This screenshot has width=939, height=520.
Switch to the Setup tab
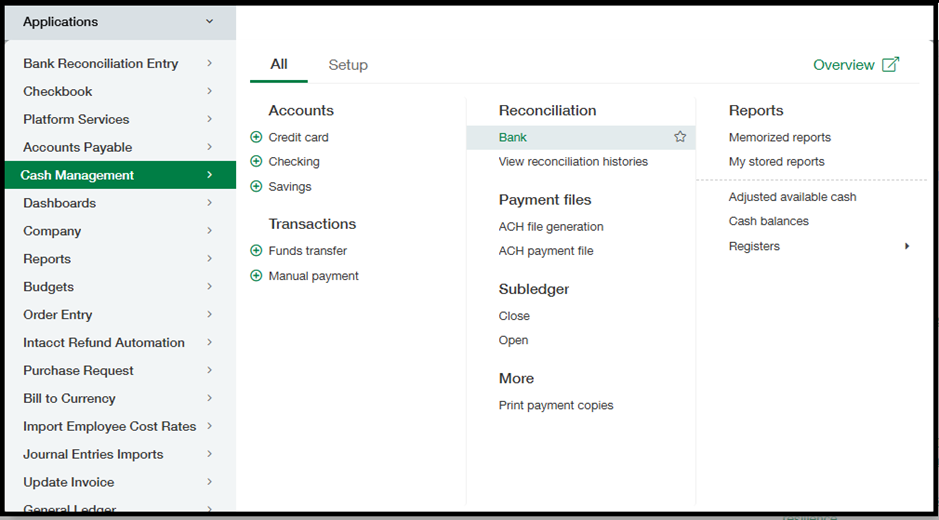(348, 65)
